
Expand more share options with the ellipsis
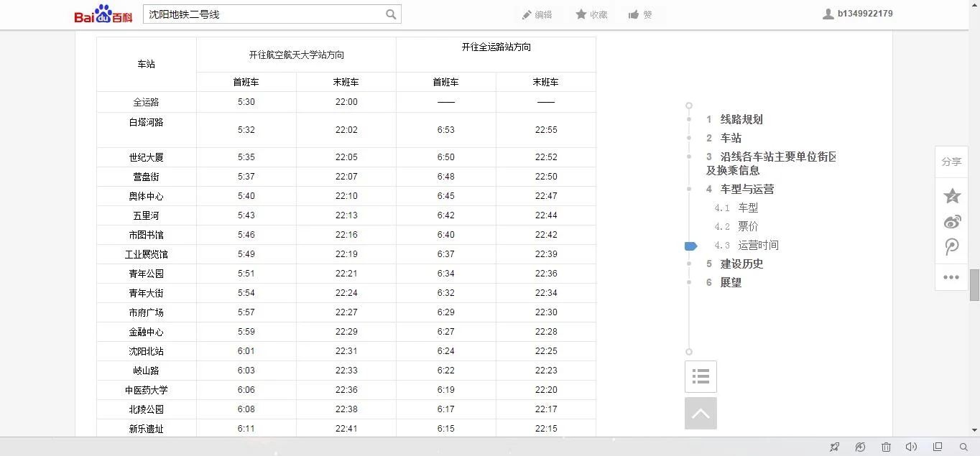tap(951, 276)
